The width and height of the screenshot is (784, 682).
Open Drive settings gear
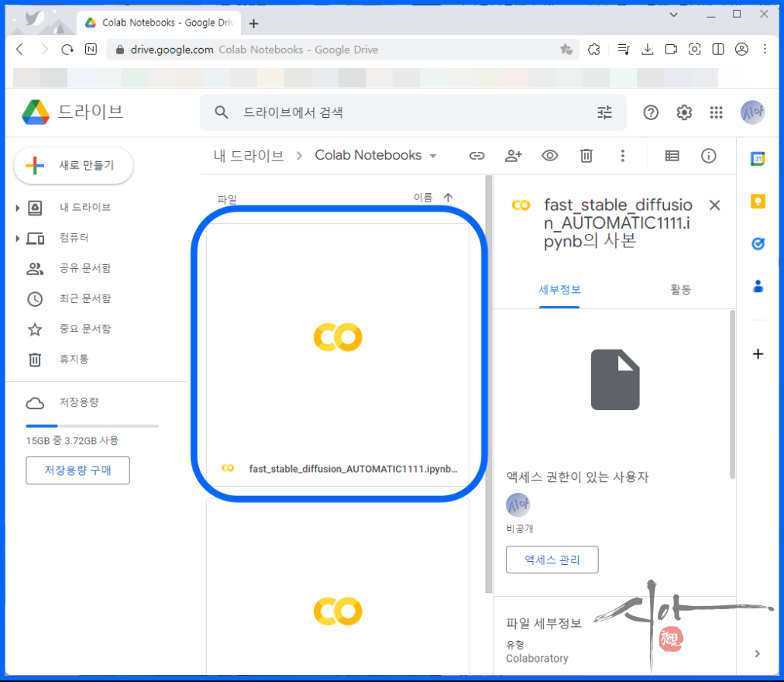[684, 112]
